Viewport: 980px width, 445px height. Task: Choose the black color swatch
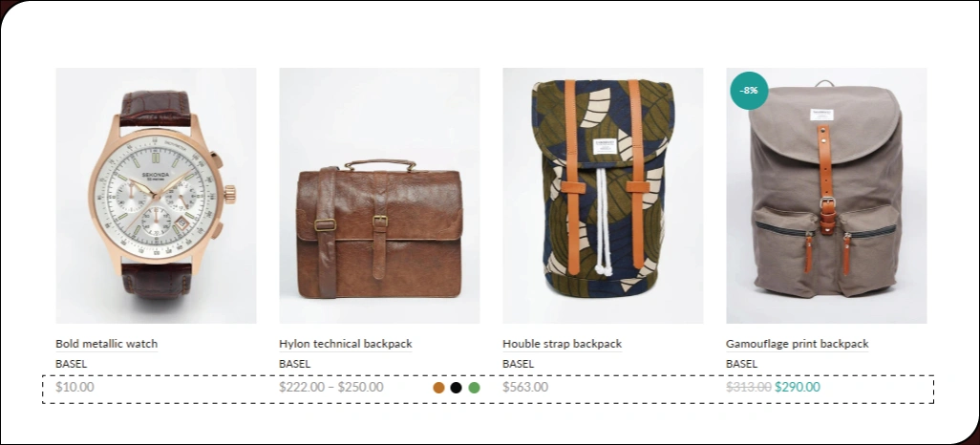[x=457, y=388]
